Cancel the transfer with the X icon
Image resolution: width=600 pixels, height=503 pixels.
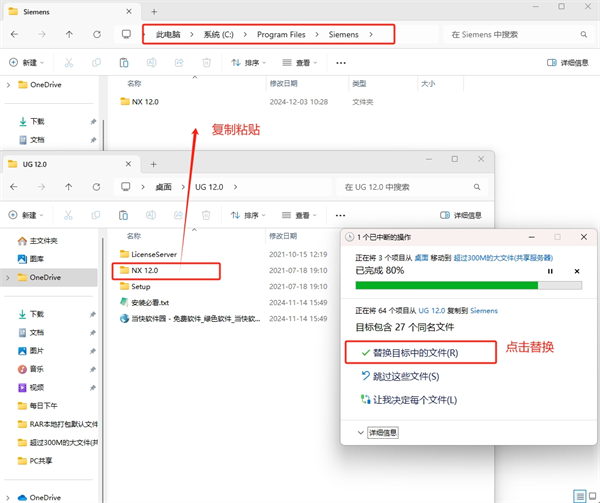click(x=576, y=271)
